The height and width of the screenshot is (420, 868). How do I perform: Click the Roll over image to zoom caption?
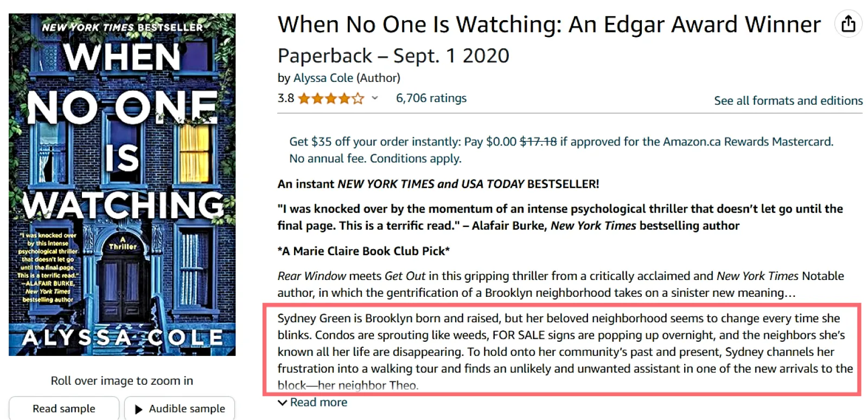[122, 381]
